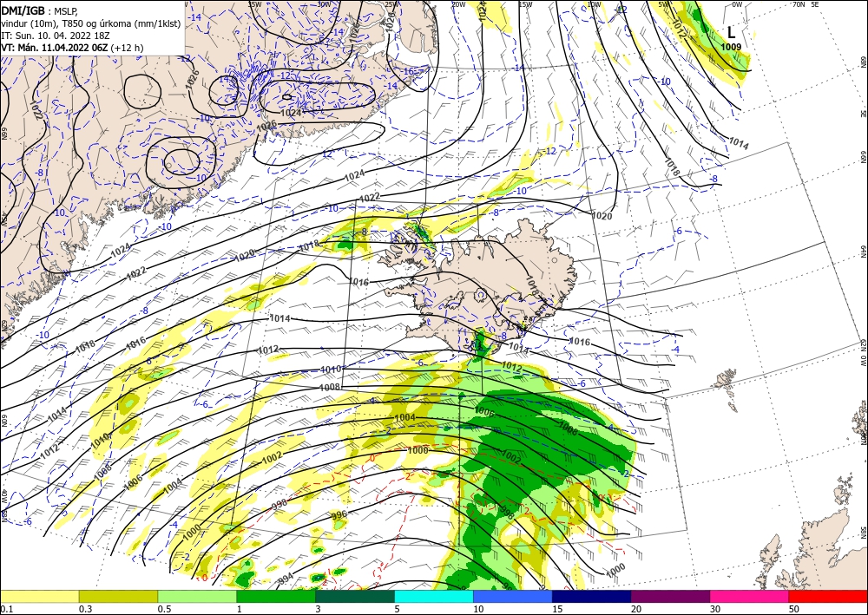This screenshot has height=615, width=868.
Task: Click the '0.1' legend label
Action: coord(6,609)
